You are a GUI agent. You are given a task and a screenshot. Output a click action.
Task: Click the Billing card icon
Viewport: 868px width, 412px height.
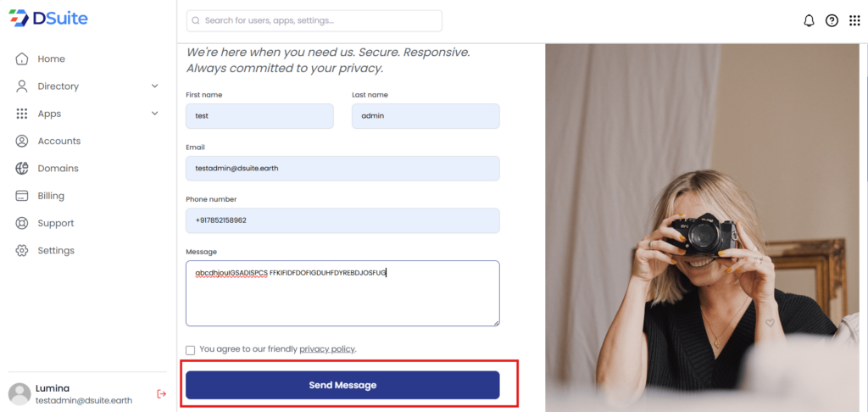[22, 196]
